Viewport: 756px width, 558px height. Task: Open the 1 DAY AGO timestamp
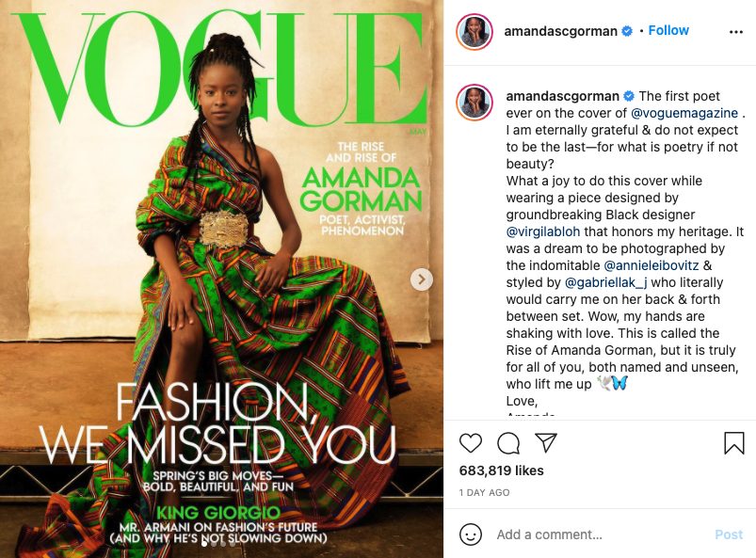click(x=484, y=492)
